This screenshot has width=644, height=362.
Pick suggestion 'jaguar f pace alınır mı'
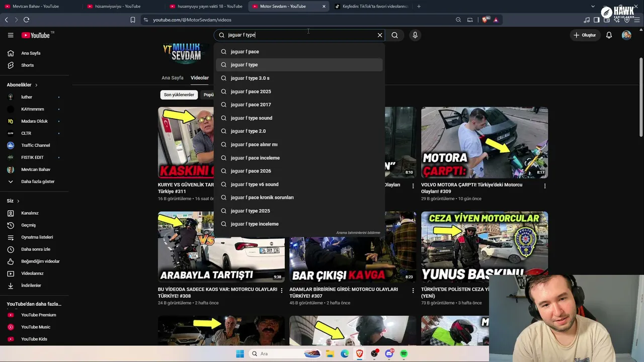coord(299,145)
